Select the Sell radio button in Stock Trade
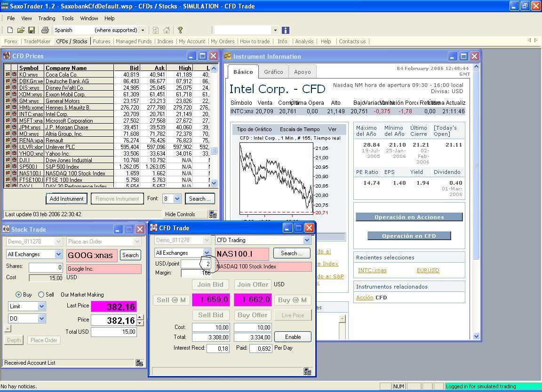 pos(41,295)
